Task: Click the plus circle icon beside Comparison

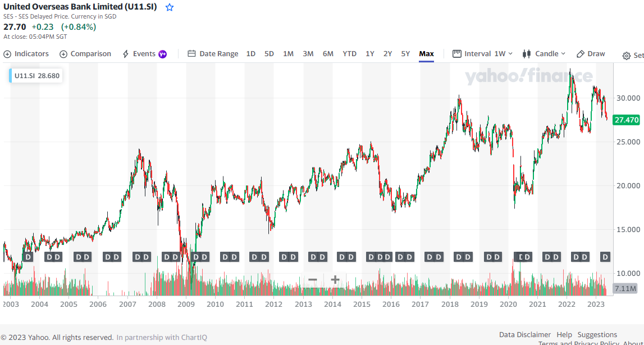Action: (63, 54)
